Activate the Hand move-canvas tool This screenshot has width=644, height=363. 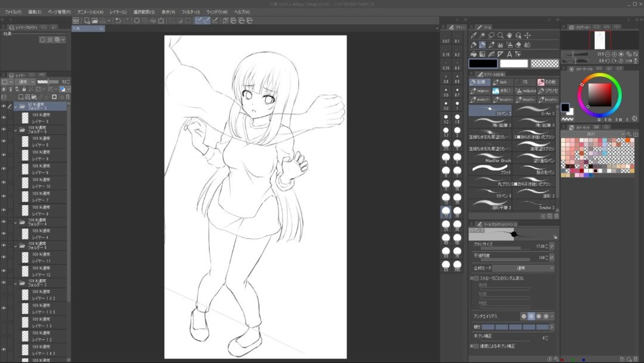[x=509, y=36]
